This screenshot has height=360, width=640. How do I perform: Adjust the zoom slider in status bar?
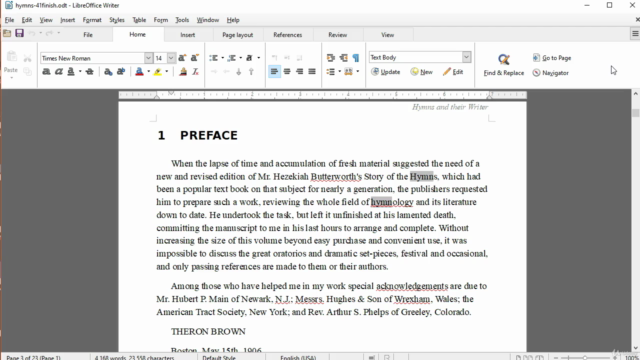pyautogui.click(x=585, y=358)
